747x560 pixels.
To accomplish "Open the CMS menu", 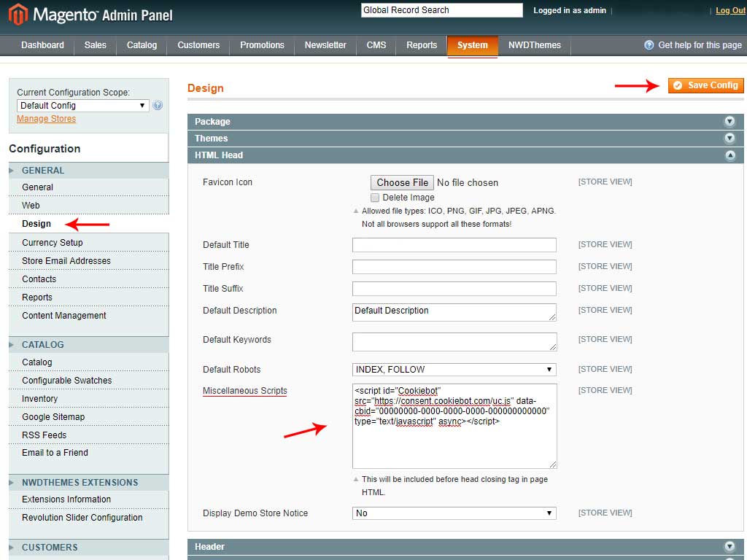I will [376, 45].
